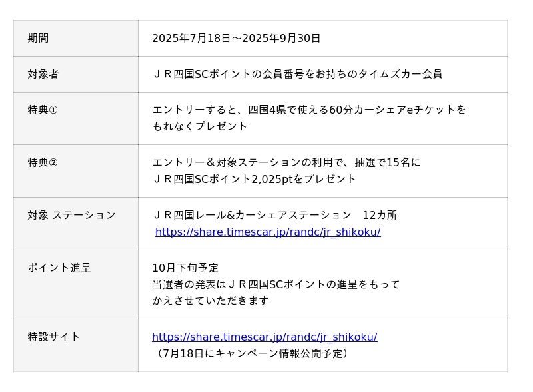The width and height of the screenshot is (533, 392).
Task: Select the date range 2025年7月18日～2025年9月30日
Action: pyautogui.click(x=236, y=39)
